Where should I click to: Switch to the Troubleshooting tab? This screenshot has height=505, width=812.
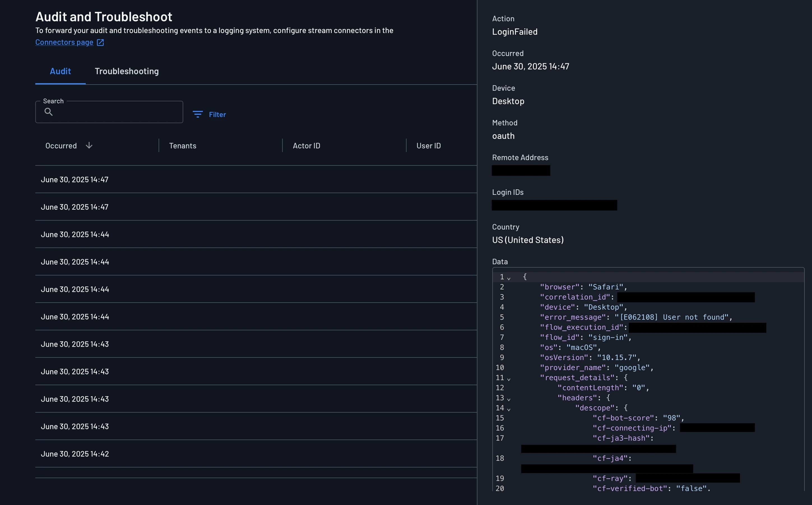[127, 71]
